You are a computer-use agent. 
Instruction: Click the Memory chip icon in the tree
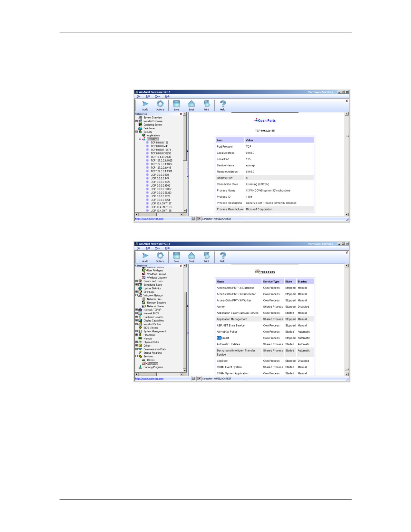pyautogui.click(x=140, y=338)
